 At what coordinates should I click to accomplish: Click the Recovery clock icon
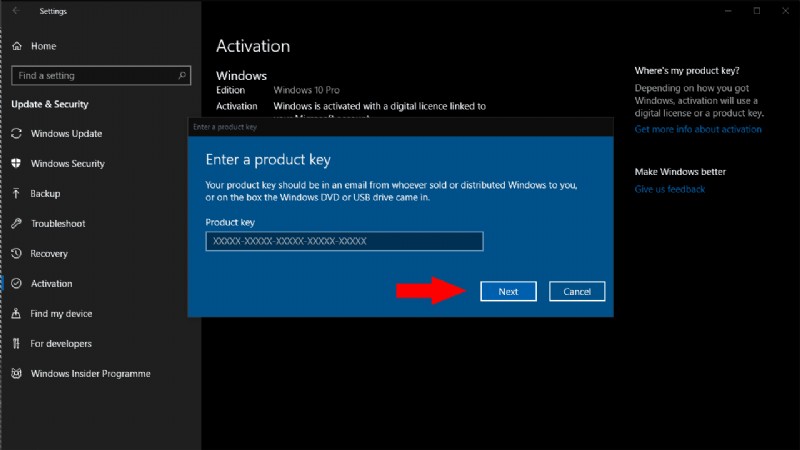(x=16, y=254)
